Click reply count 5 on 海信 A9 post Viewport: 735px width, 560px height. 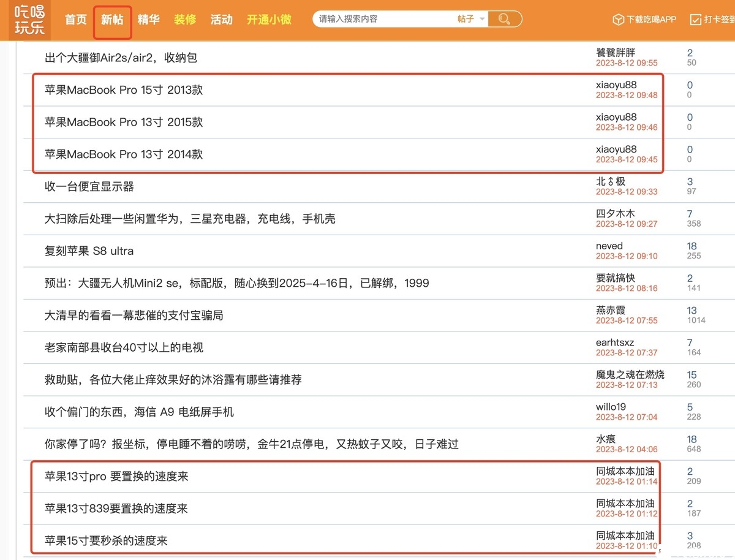(x=690, y=407)
